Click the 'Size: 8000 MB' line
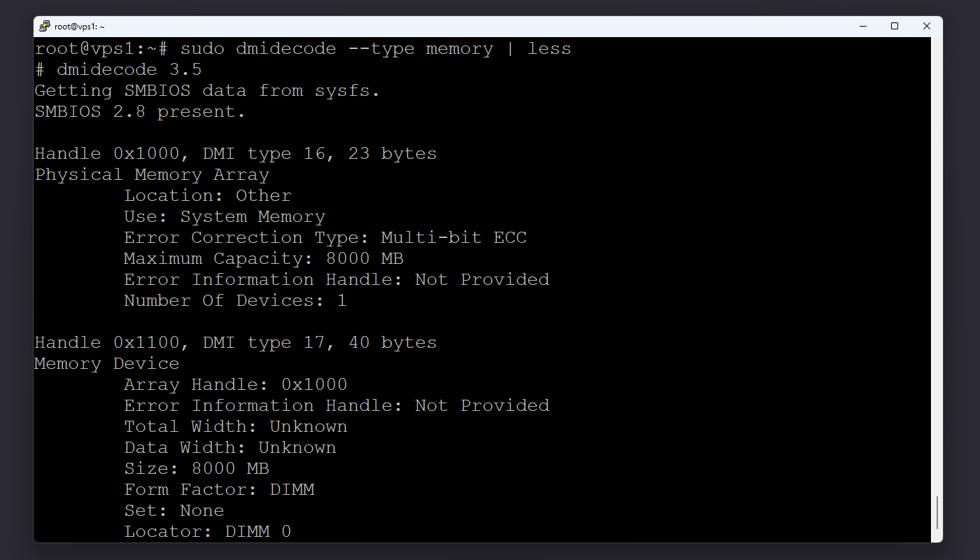The width and height of the screenshot is (980, 560). 197,469
